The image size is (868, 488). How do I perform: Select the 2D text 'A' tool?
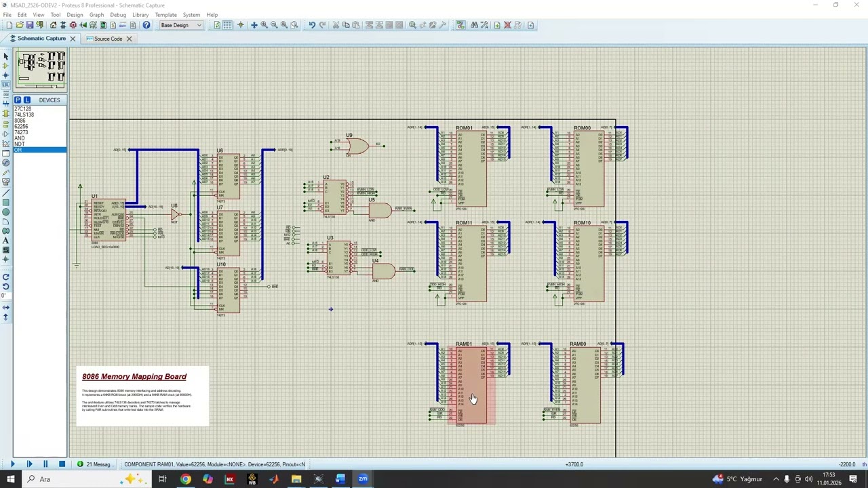[5, 241]
